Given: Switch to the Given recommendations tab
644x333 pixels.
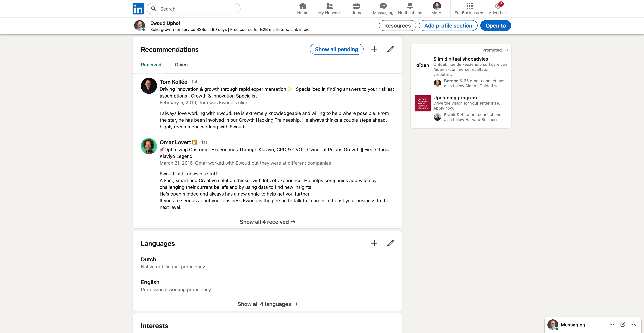Looking at the screenshot, I should tap(181, 65).
